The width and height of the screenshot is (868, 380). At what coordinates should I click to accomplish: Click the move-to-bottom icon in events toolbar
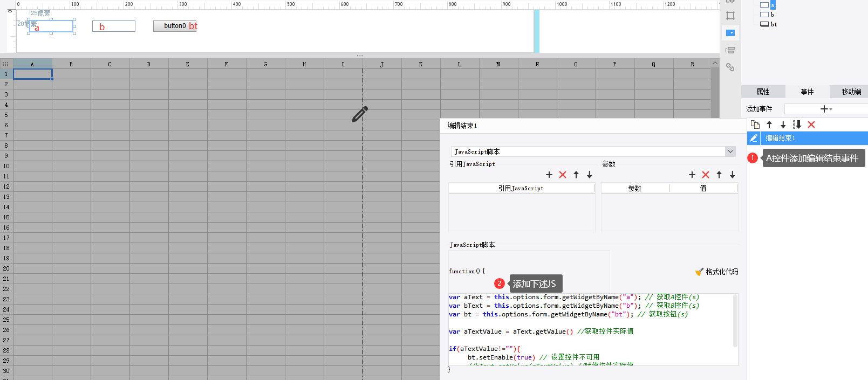point(797,125)
